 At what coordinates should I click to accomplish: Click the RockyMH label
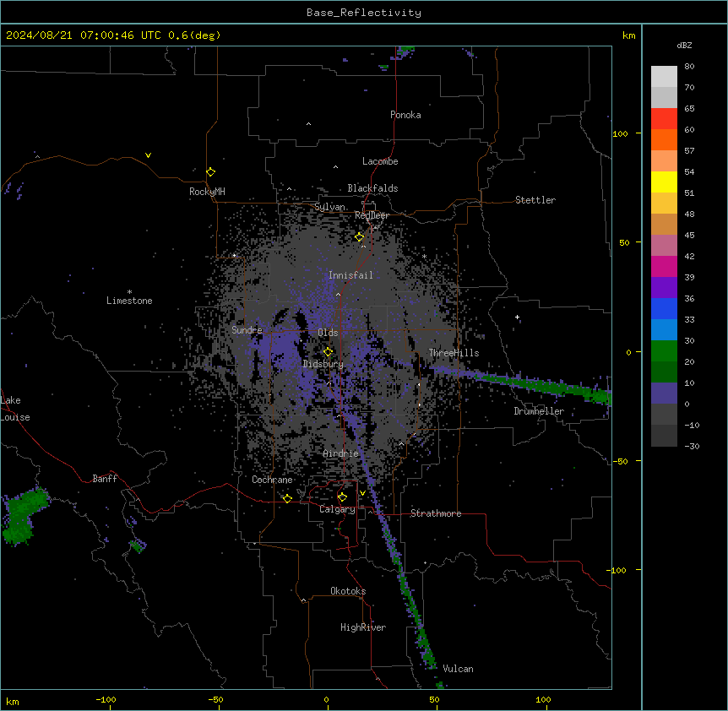[x=207, y=191]
